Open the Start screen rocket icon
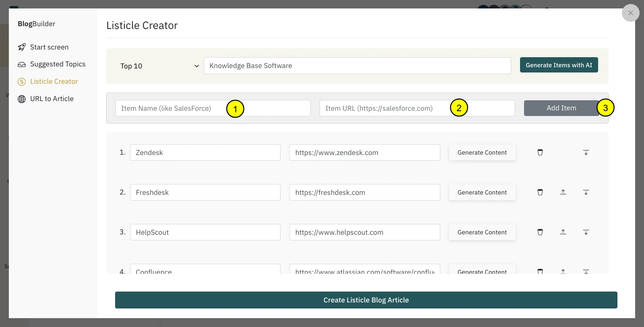The image size is (644, 327). [x=22, y=47]
